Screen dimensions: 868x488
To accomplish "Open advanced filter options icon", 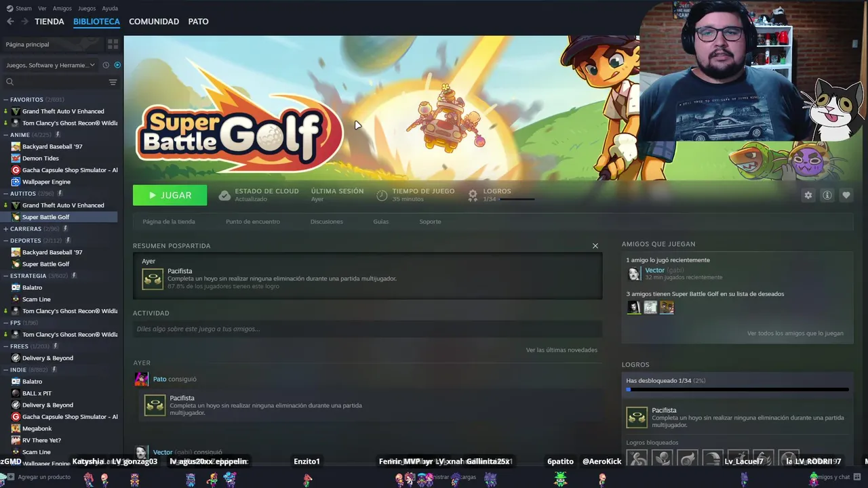I will tap(113, 82).
